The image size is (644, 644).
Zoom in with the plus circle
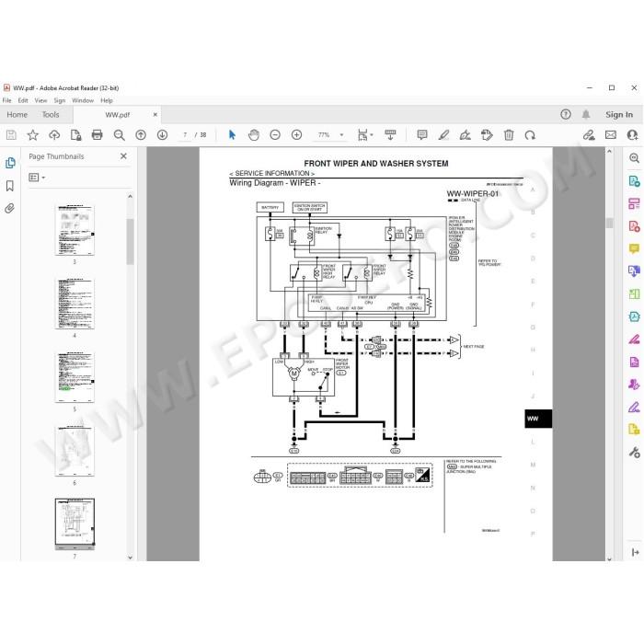(x=296, y=134)
